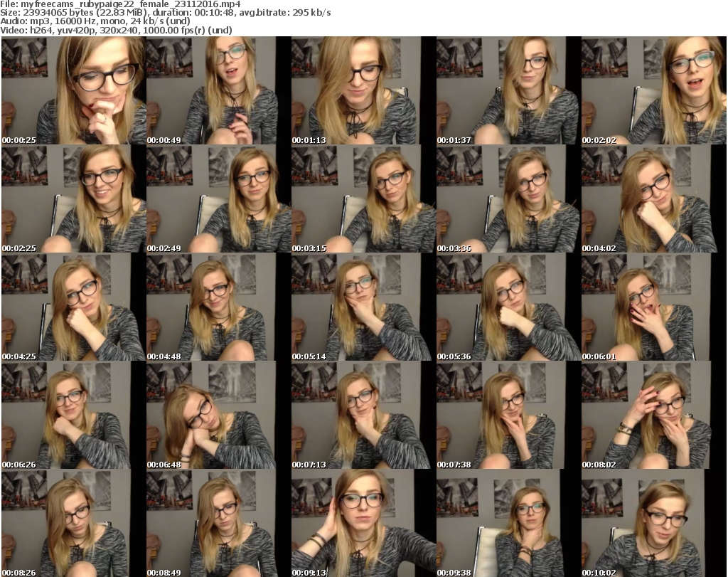This screenshot has width=728, height=577.
Task: Click the 00:06:48 video frame
Action: (x=219, y=415)
